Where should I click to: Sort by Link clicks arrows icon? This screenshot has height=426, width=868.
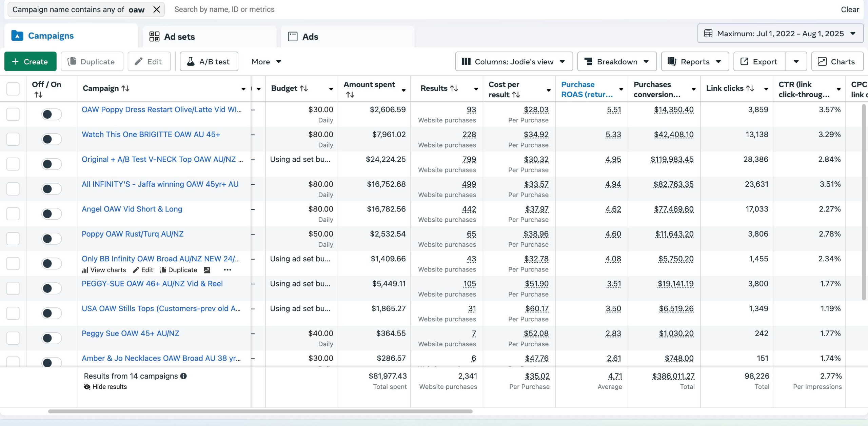(x=750, y=88)
